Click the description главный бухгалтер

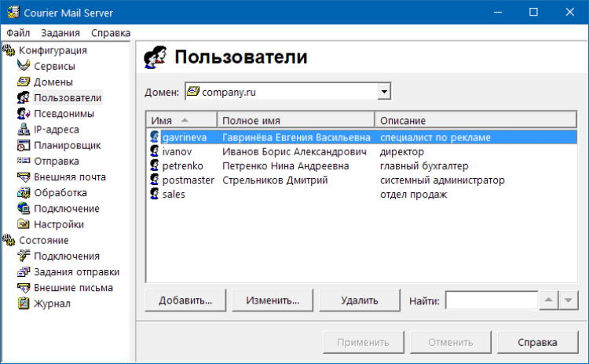tap(424, 166)
